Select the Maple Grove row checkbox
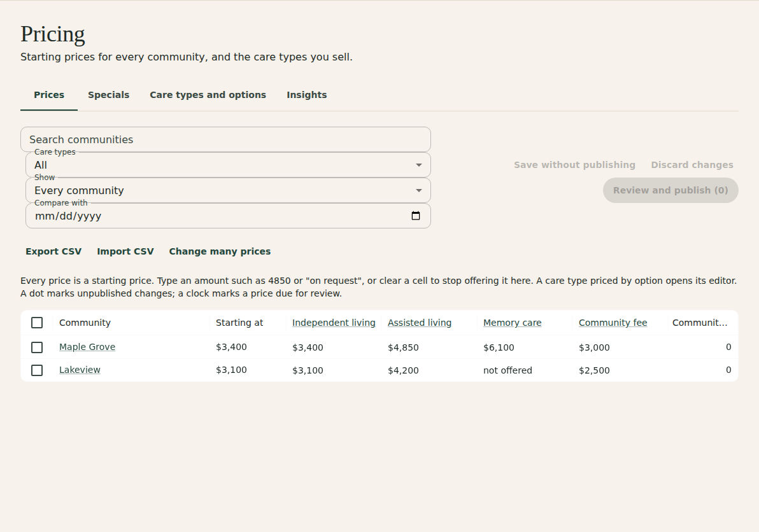 (x=37, y=347)
